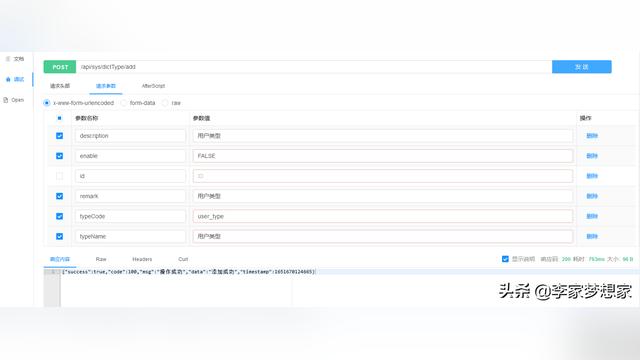Click the typeCode parameter name field
Screen dimensions: 640x360
130,216
